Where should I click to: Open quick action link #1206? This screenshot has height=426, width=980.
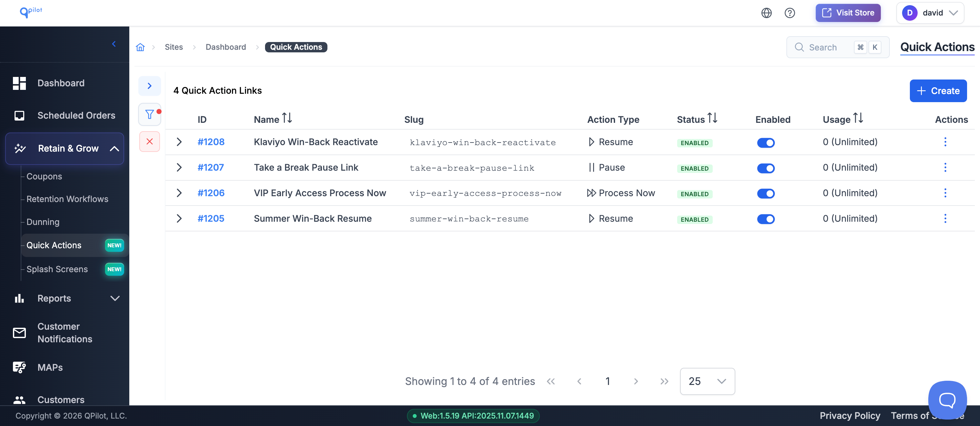point(211,193)
